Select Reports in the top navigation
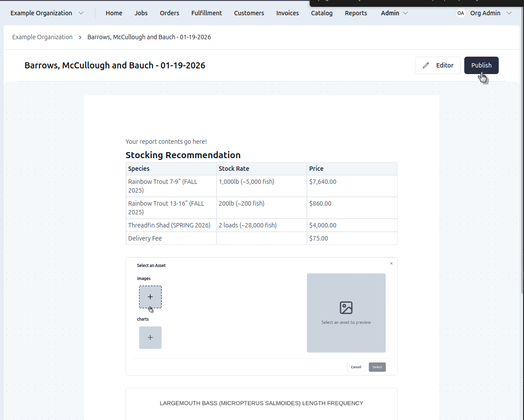 click(x=356, y=13)
